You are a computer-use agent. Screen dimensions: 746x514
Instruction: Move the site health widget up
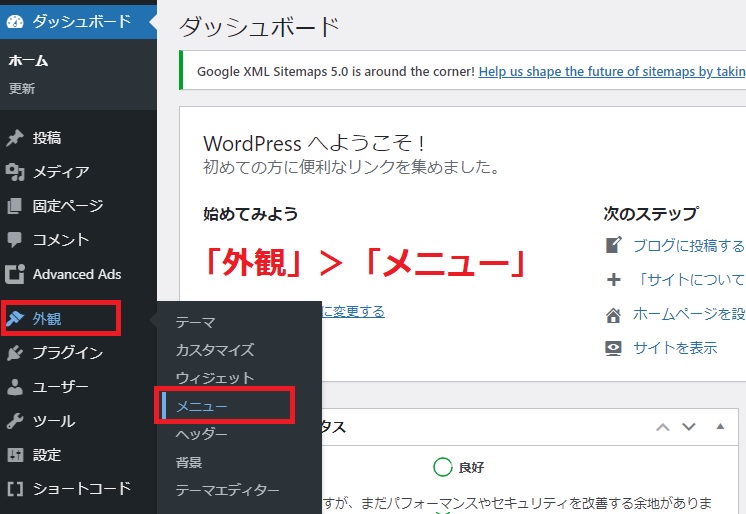[x=663, y=427]
